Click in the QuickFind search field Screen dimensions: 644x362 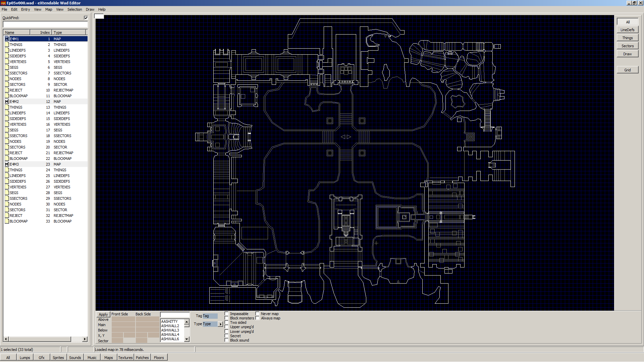[45, 24]
